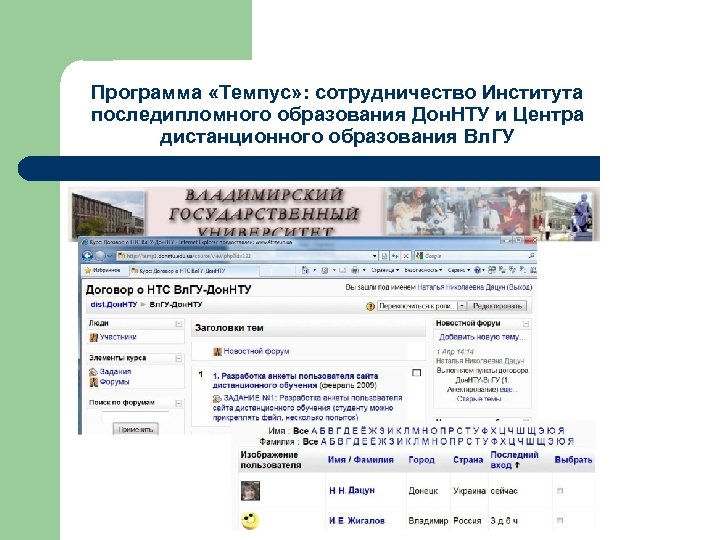Screen dimensions: 720x540
Task: Click the Применить search button
Action: coord(135,429)
